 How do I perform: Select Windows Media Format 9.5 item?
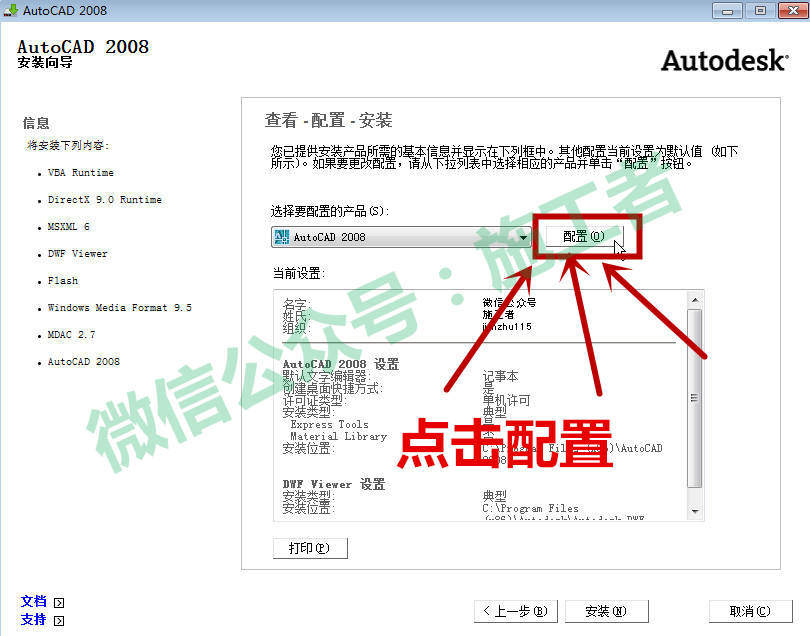(120, 308)
